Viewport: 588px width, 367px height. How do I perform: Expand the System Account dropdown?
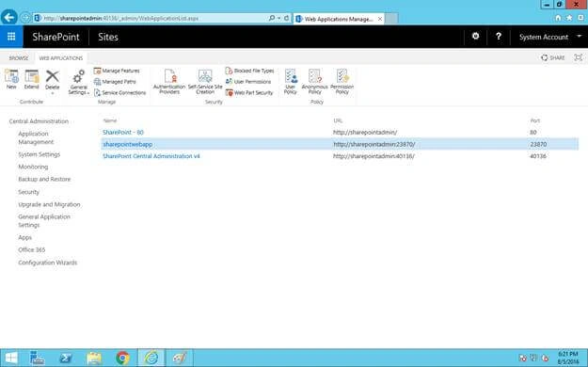579,37
